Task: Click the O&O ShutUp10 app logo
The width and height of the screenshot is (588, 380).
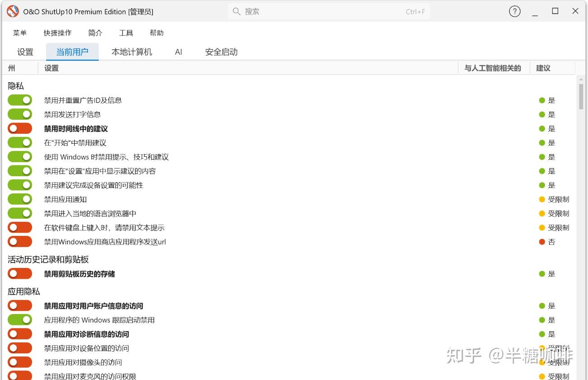Action: click(x=13, y=11)
